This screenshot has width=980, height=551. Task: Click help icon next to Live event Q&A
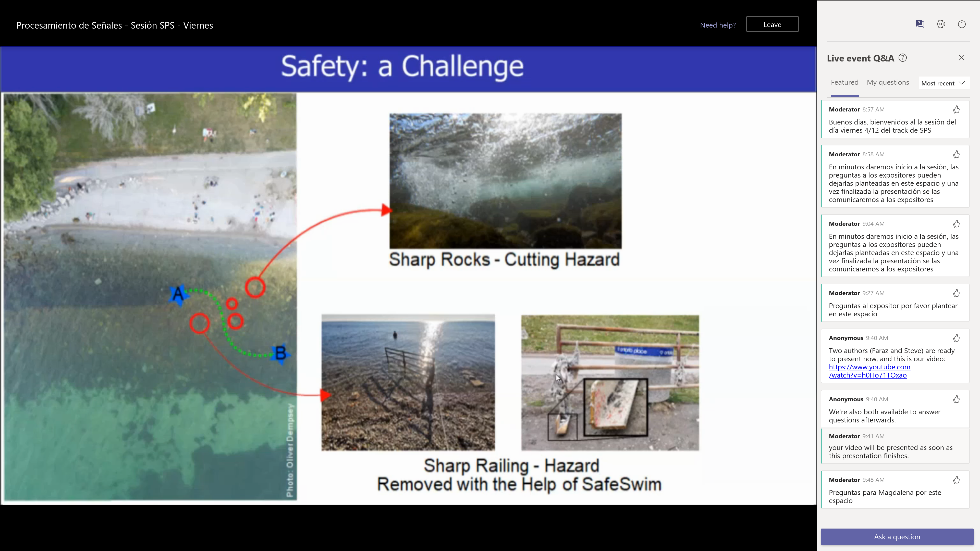pyautogui.click(x=902, y=58)
